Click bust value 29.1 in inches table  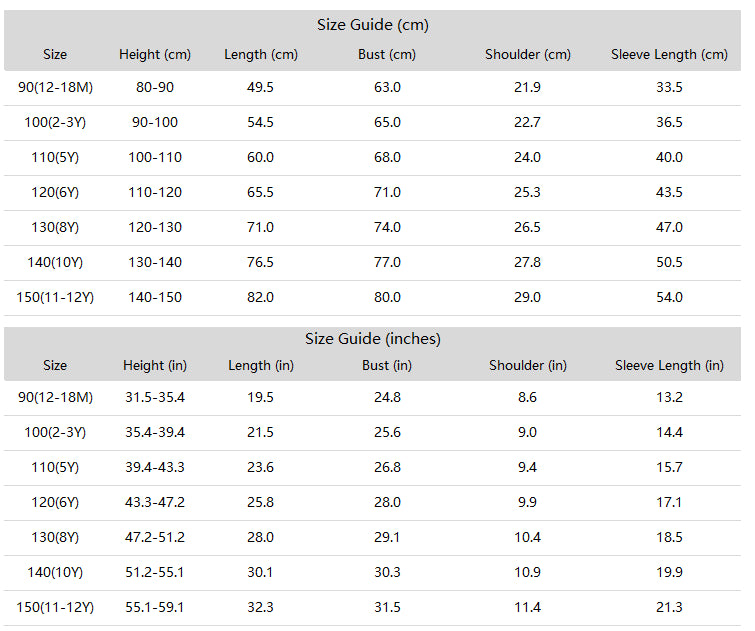click(x=387, y=537)
